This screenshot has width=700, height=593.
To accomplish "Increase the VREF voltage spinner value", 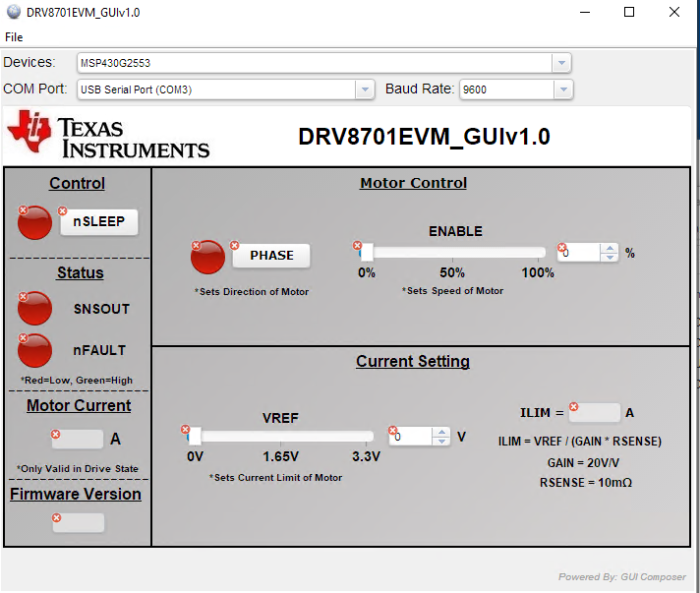I will click(441, 432).
